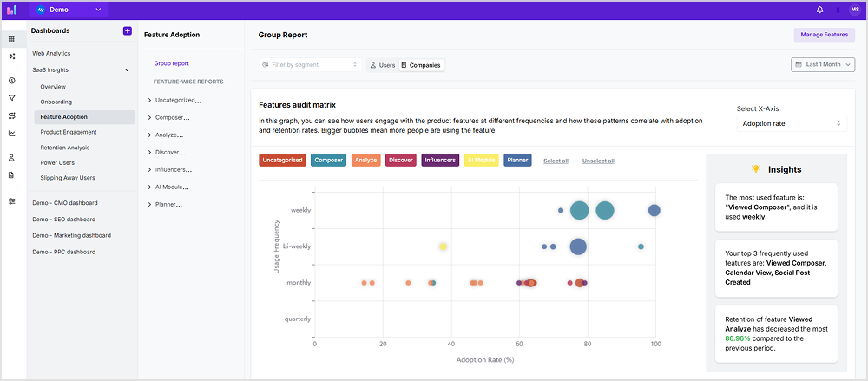Open the dashboards grid icon in sidebar
The image size is (868, 381).
click(11, 38)
